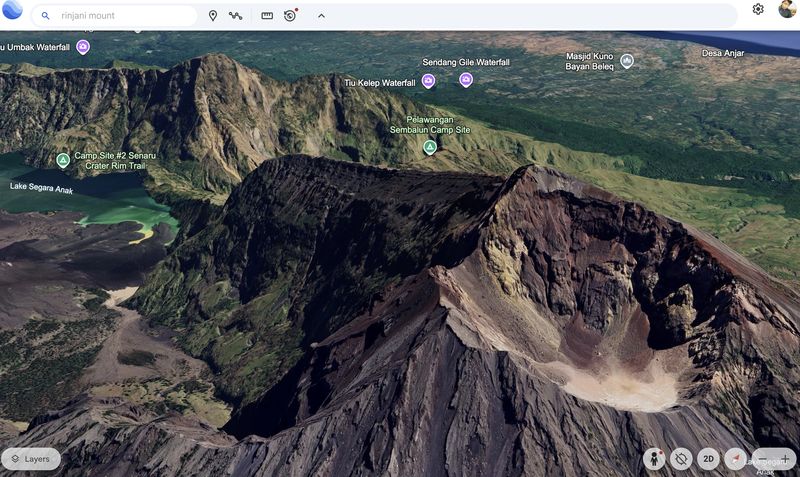
Task: Focus the 'rinjani mount' search field
Action: 114,16
